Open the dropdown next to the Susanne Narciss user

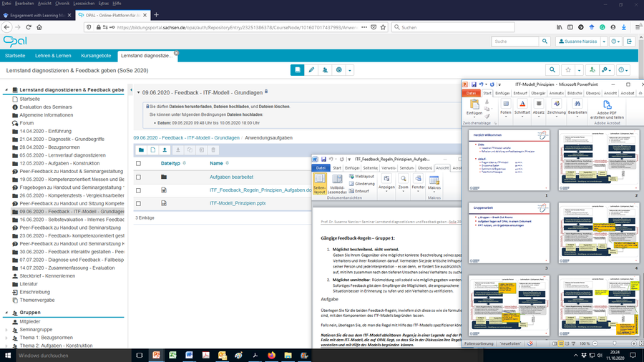click(x=604, y=41)
